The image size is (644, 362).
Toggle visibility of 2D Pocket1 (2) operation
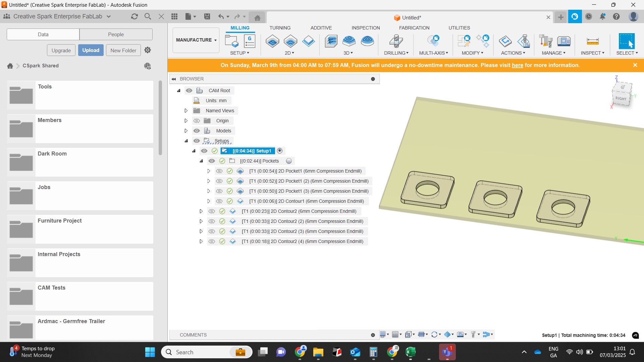click(x=219, y=181)
